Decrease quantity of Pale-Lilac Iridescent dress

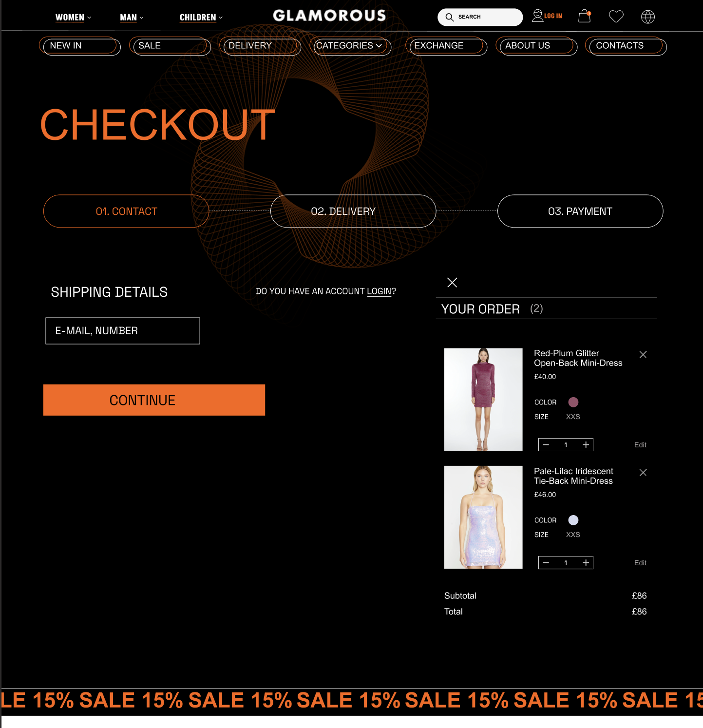546,563
